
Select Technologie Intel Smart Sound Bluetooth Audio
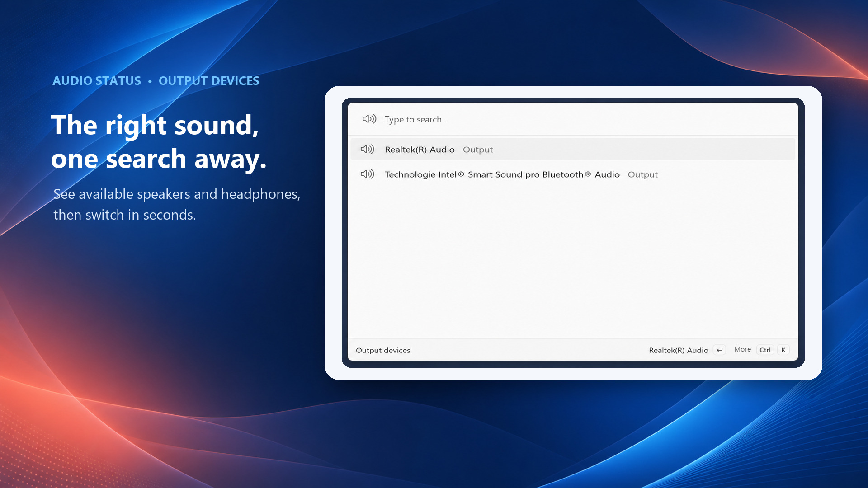(572, 174)
